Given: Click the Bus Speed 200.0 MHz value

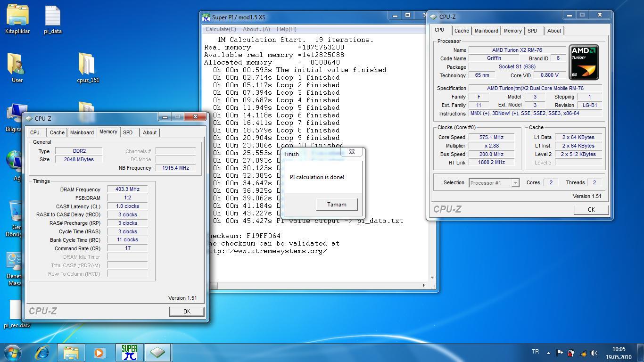Looking at the screenshot, I should (x=491, y=154).
